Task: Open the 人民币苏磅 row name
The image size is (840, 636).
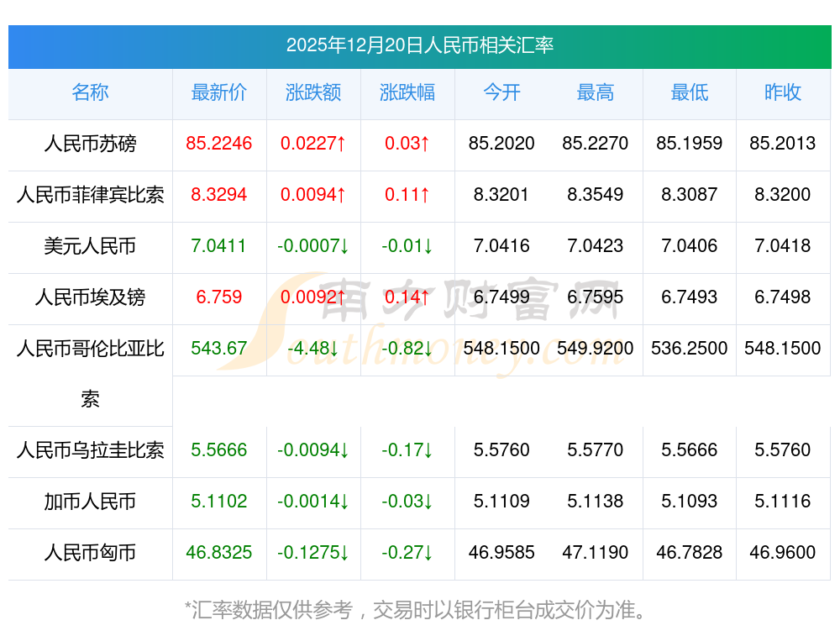Action: click(x=90, y=144)
